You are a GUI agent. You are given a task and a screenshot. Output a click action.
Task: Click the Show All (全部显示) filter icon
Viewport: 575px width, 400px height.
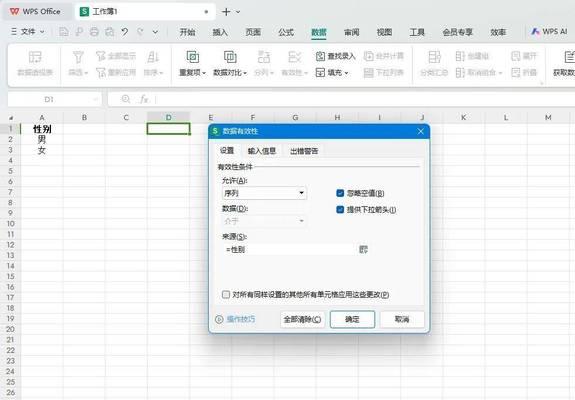(100, 56)
